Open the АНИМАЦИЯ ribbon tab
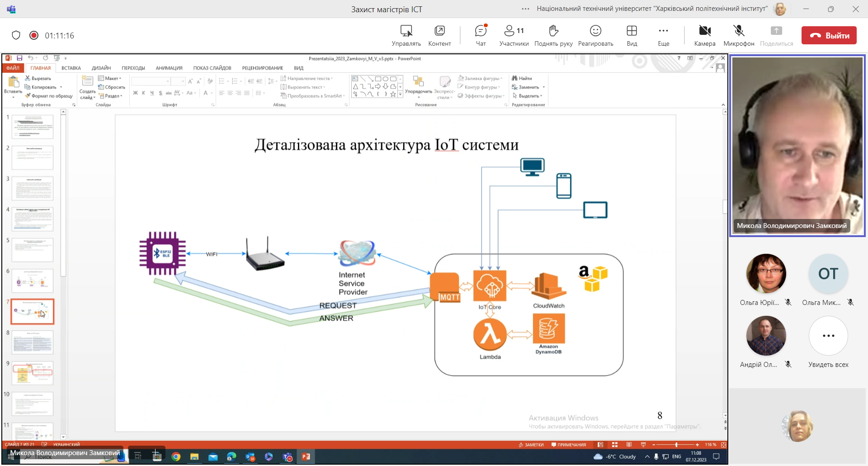The width and height of the screenshot is (868, 466). (169, 68)
